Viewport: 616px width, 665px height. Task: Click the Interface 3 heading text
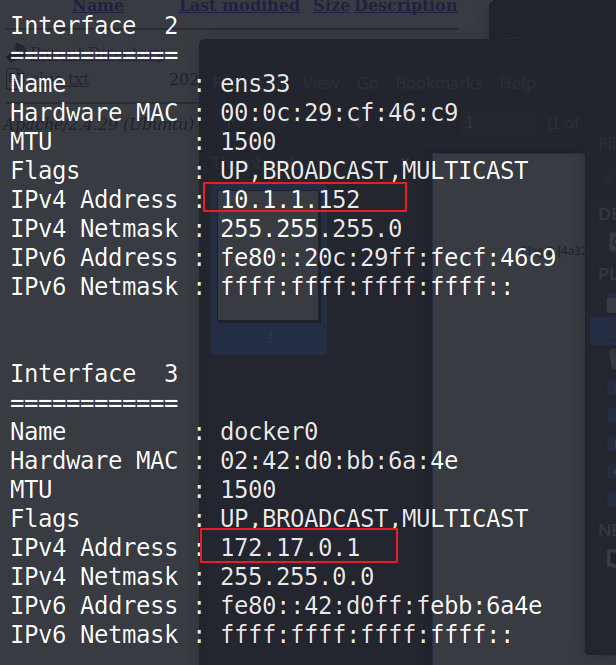point(94,373)
